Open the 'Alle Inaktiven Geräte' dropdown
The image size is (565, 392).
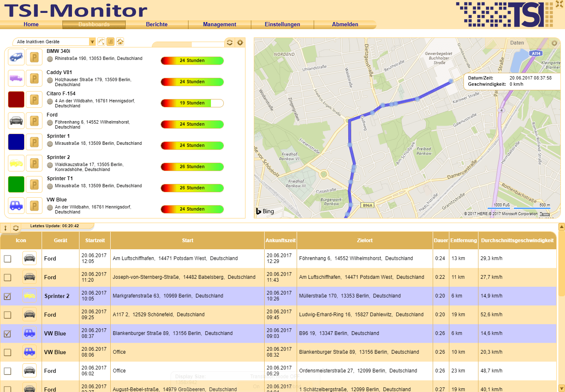54,42
